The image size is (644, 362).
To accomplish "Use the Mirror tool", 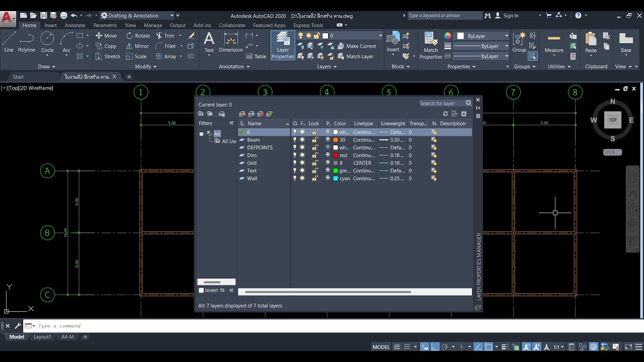I will coord(137,46).
